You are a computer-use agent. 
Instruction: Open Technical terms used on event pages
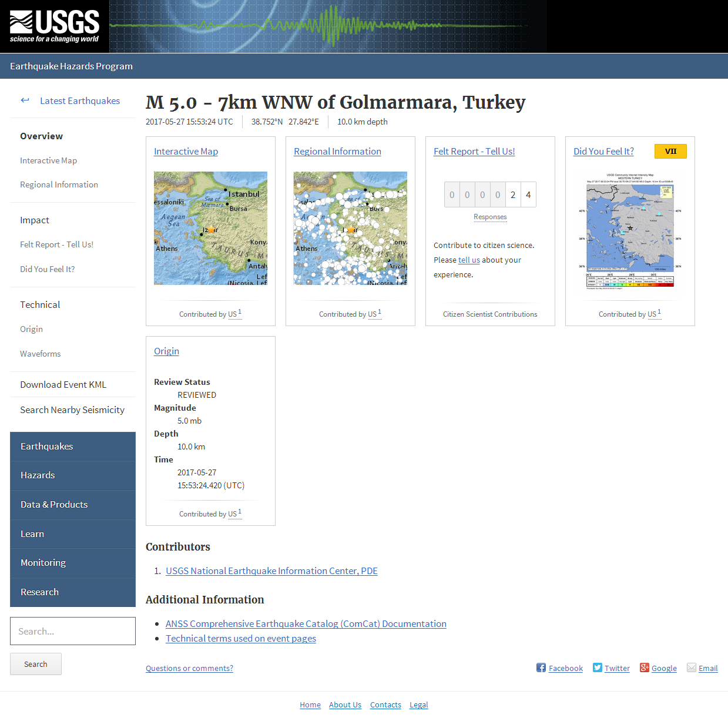(240, 638)
